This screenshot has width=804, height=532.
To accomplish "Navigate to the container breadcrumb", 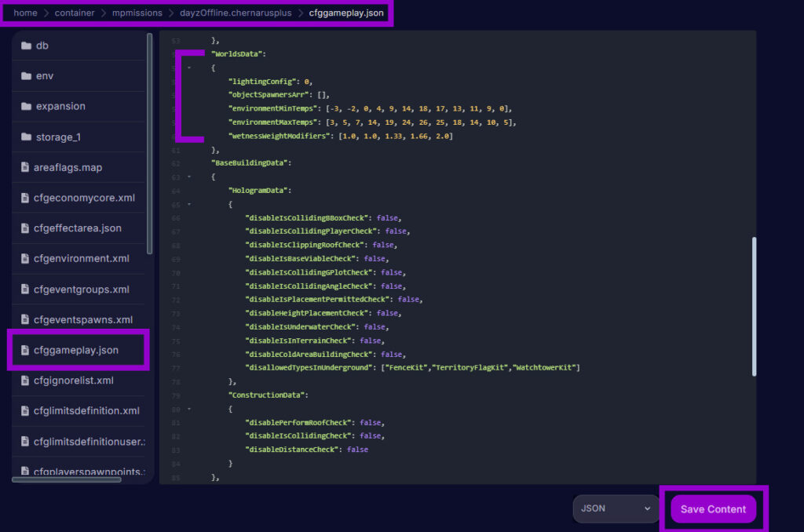I will [x=75, y=13].
